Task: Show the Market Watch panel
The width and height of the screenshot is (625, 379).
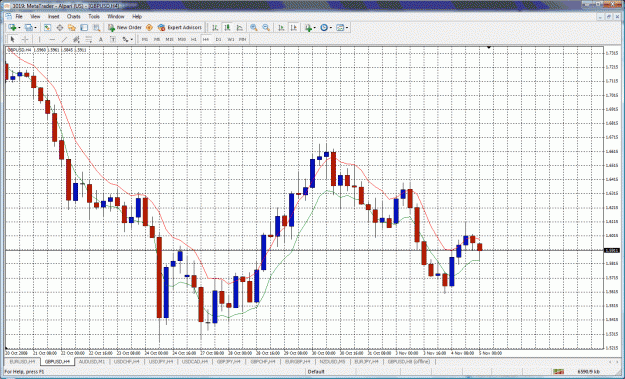Action: click(x=47, y=27)
